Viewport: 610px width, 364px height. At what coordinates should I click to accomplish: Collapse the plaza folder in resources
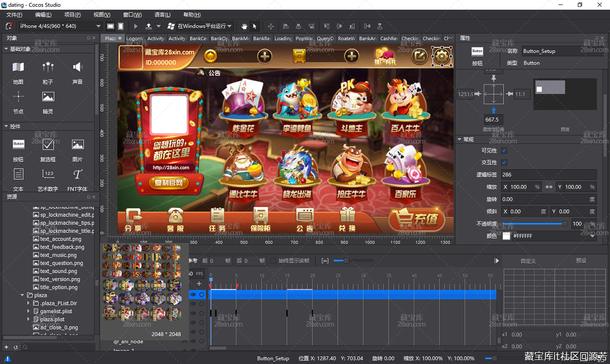pos(22,295)
